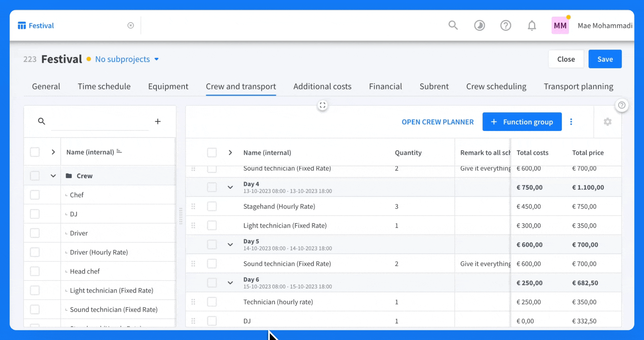
Task: Open the No subprojects dropdown
Action: tap(127, 59)
